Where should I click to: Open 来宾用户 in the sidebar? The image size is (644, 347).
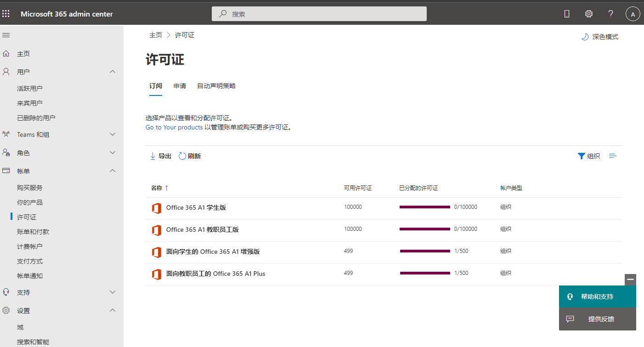click(x=30, y=103)
